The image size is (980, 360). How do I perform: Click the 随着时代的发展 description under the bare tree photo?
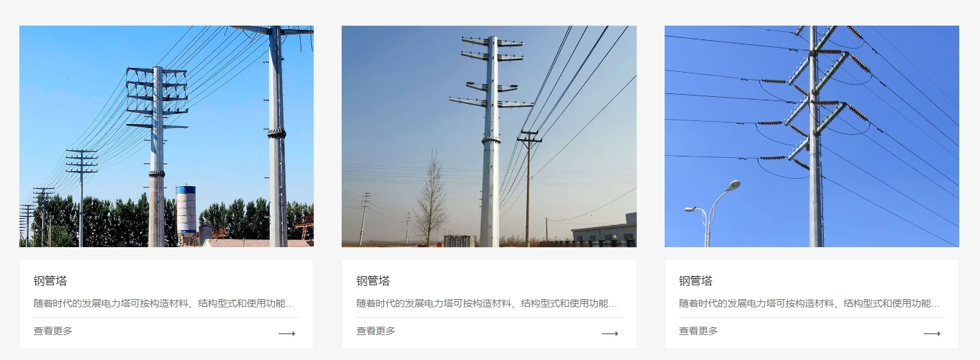tap(487, 303)
